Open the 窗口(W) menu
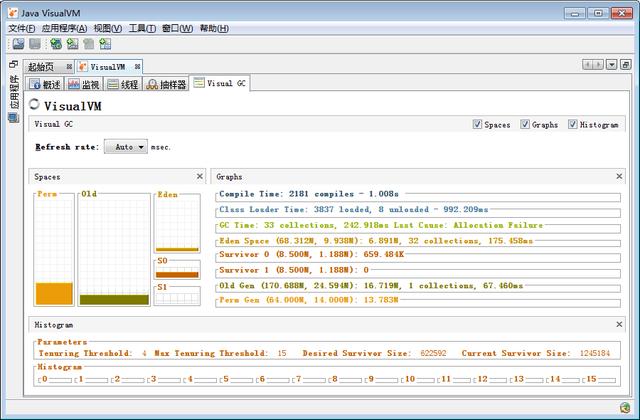The height and width of the screenshot is (420, 640). pos(177,28)
